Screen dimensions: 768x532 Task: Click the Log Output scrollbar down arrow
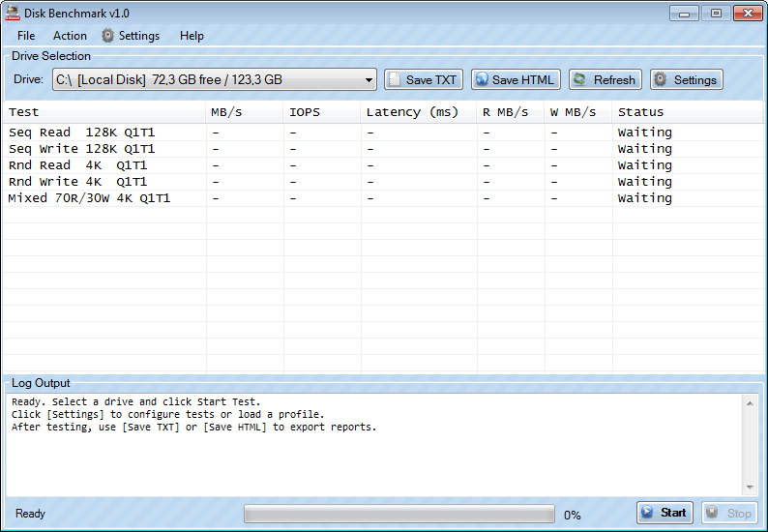click(750, 487)
